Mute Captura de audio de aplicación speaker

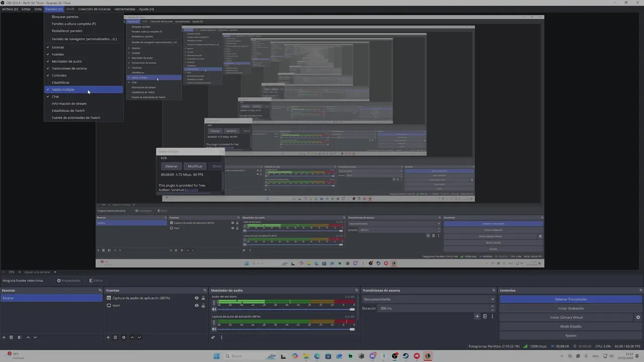214,329
